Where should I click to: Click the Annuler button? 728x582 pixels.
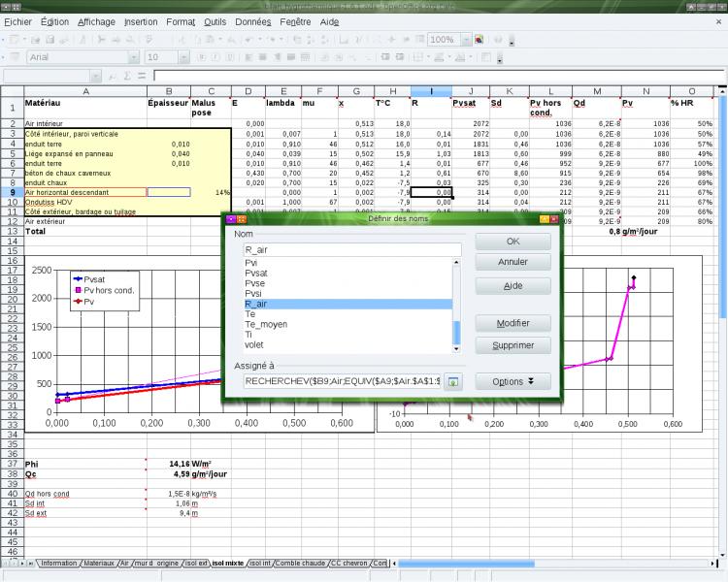pyautogui.click(x=513, y=262)
